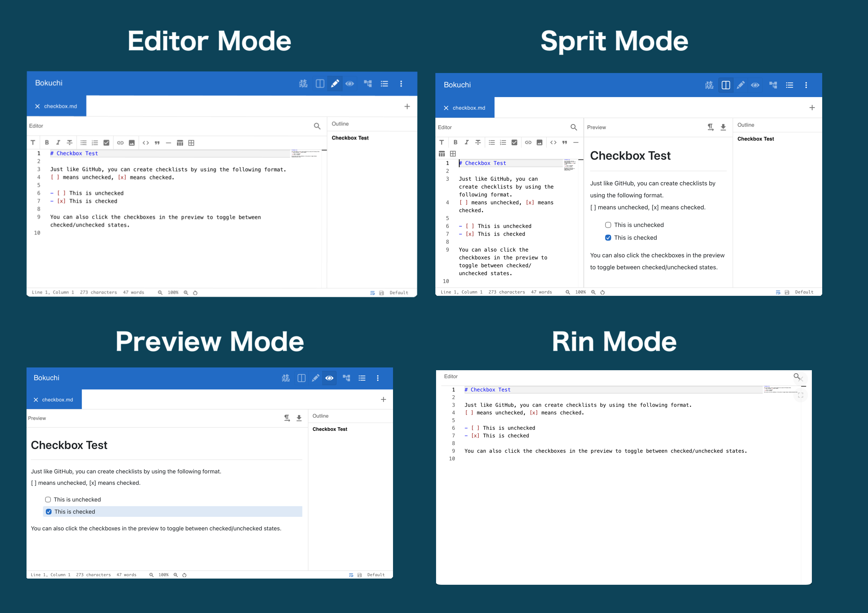Insert table icon in Sprit Mode toolbar
The height and width of the screenshot is (613, 868).
(442, 154)
